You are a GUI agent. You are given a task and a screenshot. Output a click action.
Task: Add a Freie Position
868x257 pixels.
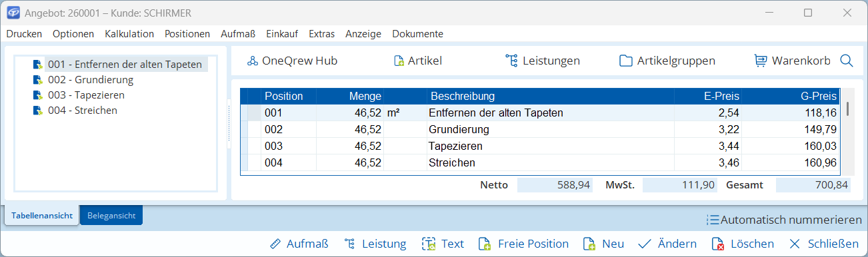tap(525, 244)
